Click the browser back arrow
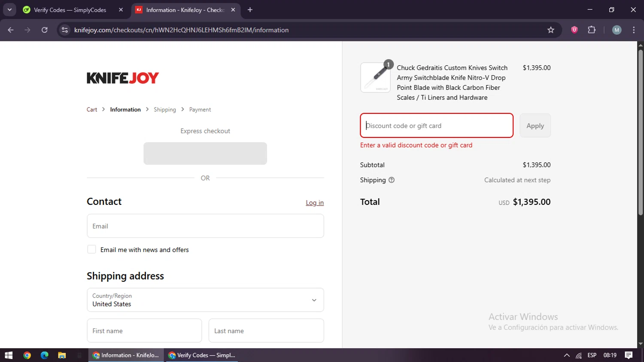The height and width of the screenshot is (362, 644). (x=11, y=30)
